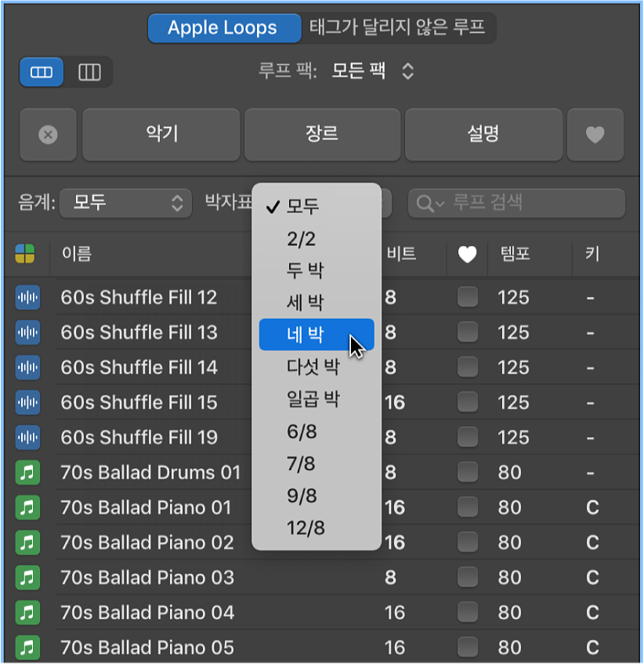The image size is (644, 665).
Task: Open the 음계 scale dropdown
Action: 125,204
